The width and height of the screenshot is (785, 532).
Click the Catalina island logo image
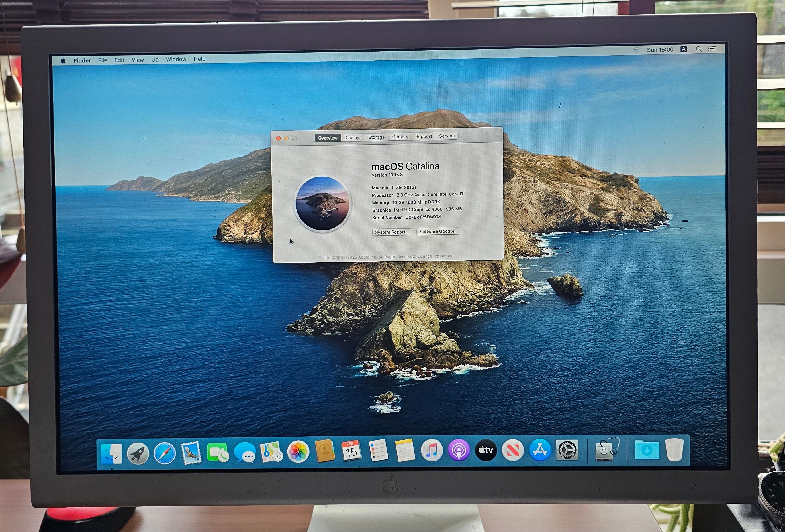coord(323,203)
